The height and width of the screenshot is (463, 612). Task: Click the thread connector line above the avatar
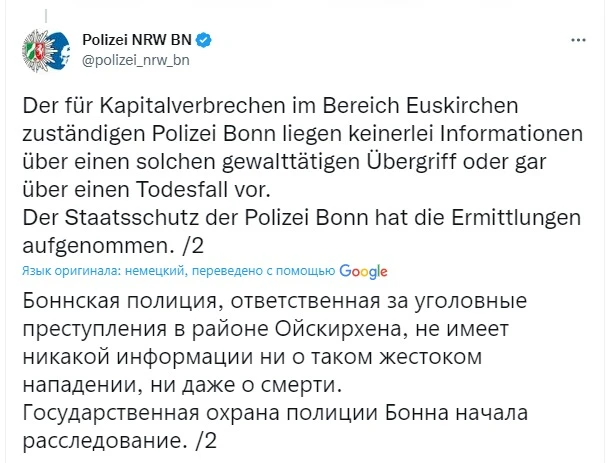pos(43,12)
